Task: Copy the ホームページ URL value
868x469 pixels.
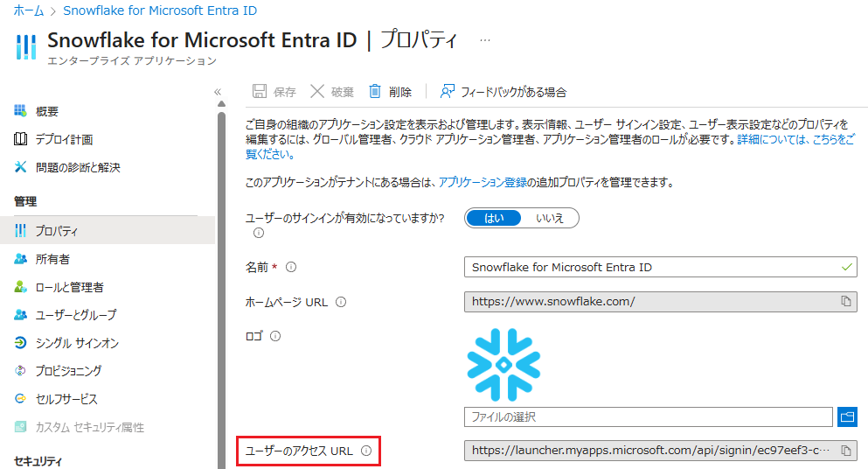Action: (x=846, y=301)
